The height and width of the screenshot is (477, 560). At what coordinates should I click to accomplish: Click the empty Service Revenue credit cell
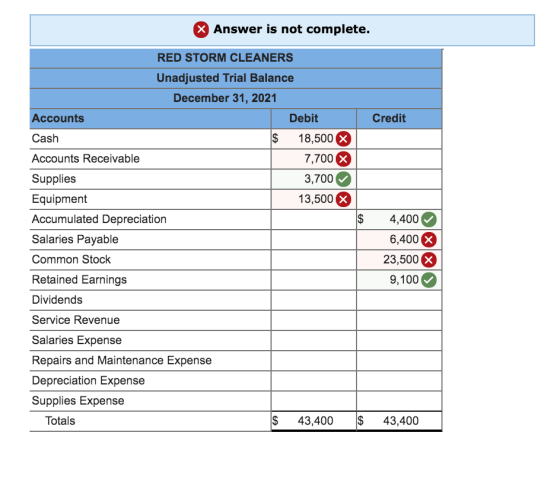coord(399,320)
